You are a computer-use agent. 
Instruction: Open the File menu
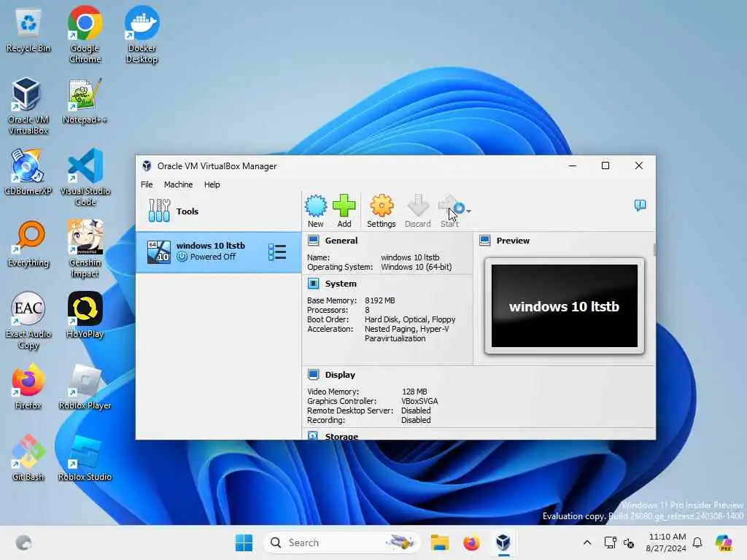coord(147,184)
